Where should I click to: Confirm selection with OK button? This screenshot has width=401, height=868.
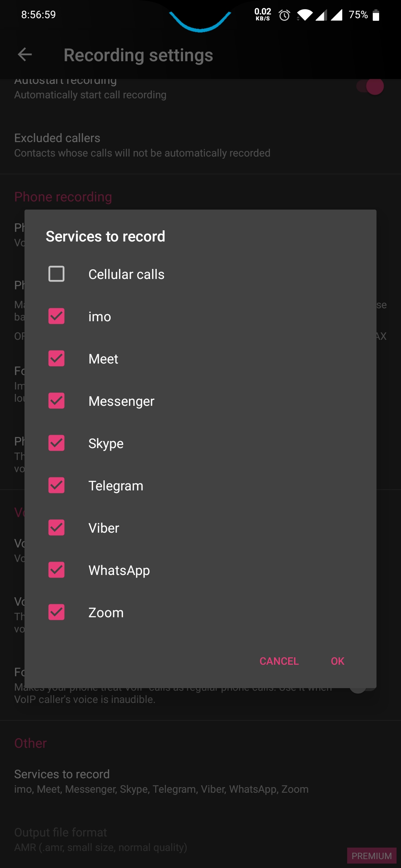coord(338,661)
